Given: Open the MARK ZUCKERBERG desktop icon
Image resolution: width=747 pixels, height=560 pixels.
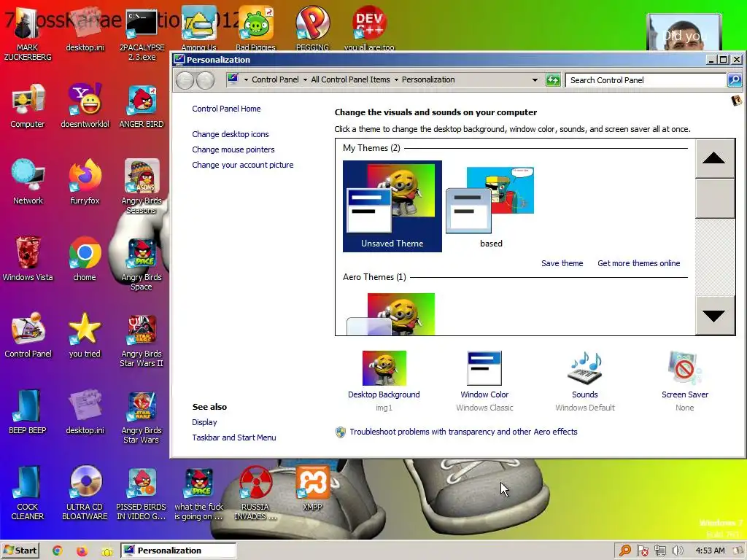Looking at the screenshot, I should 27,34.
